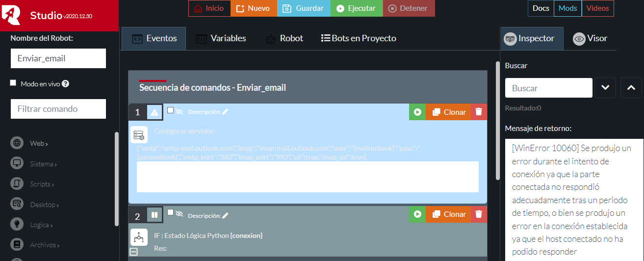Viewport: 644px width, 261px height.
Task: Switch to the Variables tab
Action: pos(221,38)
